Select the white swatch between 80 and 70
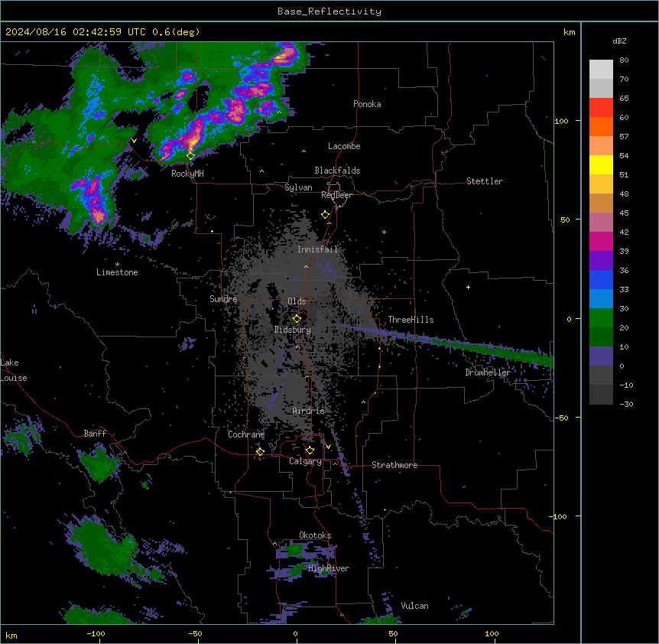The width and height of the screenshot is (659, 644). tap(601, 70)
